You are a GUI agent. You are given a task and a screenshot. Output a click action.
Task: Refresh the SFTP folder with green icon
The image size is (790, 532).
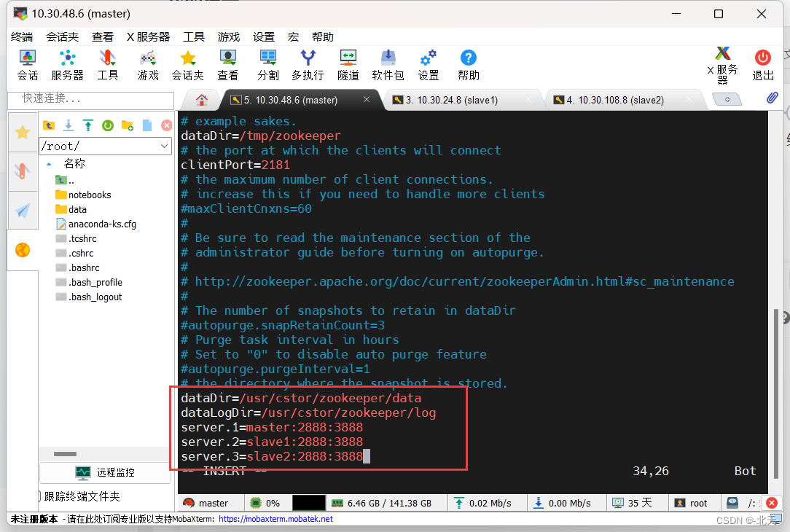[x=108, y=125]
